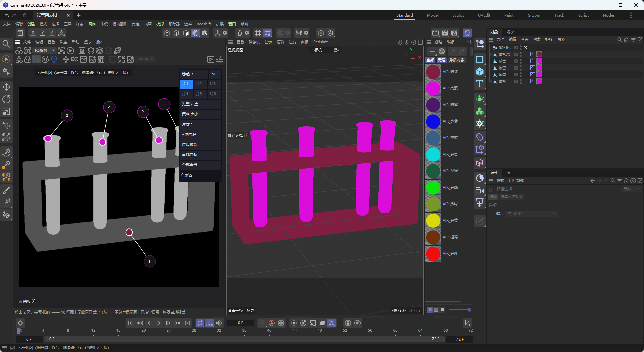
Task: Open the 默认 dropdown in attributes
Action: coord(631,189)
